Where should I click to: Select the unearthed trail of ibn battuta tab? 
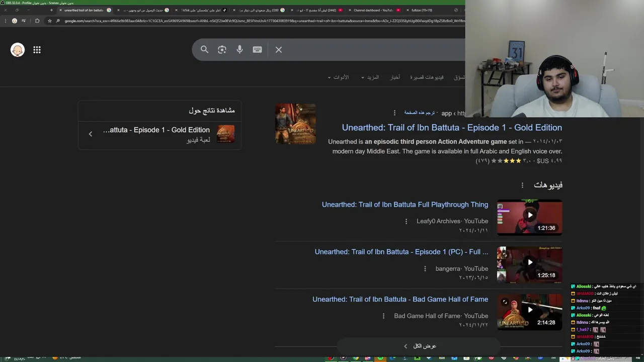[x=84, y=10]
